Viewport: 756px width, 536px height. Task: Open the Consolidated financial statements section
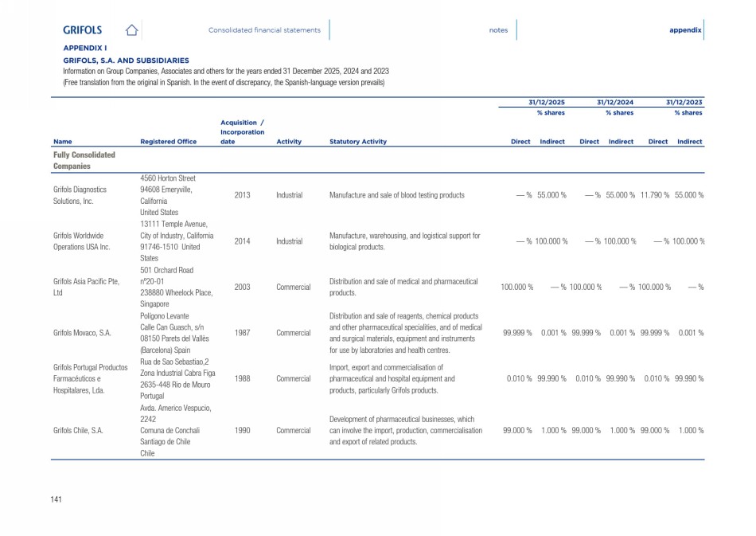(264, 30)
